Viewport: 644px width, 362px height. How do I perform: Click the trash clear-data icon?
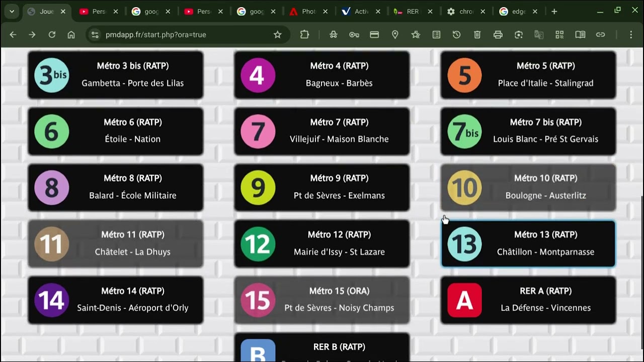coord(477,35)
